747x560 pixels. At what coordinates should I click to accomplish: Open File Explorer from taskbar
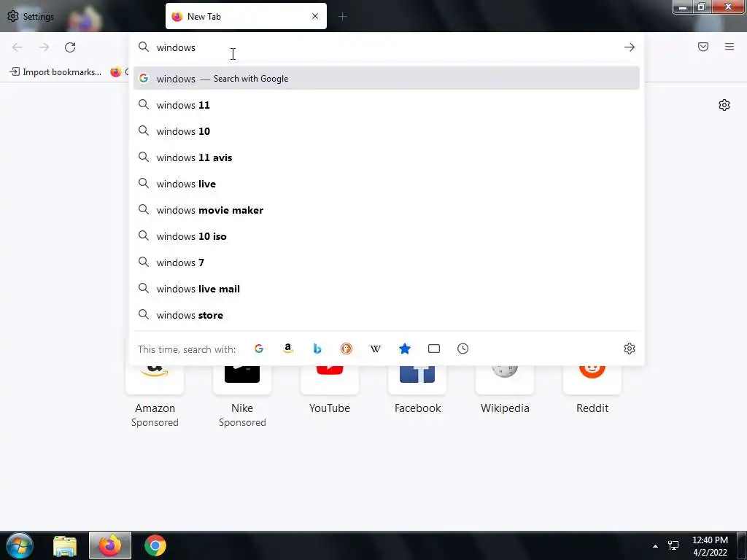click(x=65, y=545)
